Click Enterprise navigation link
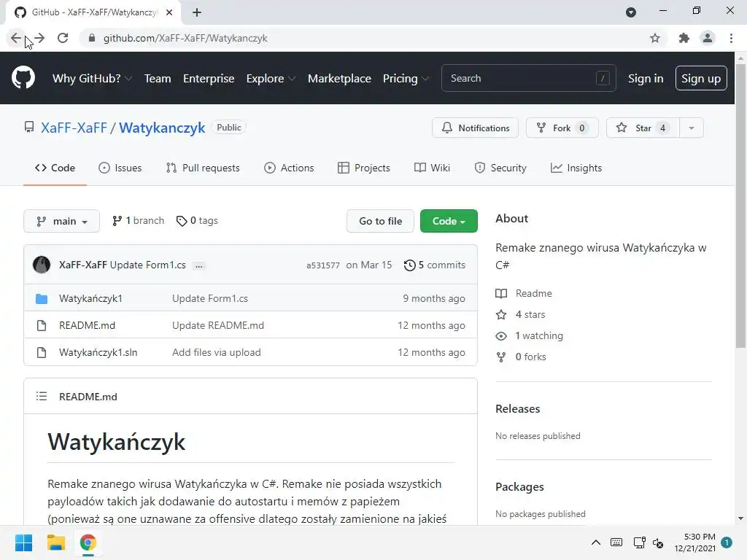This screenshot has width=747, height=560. (x=209, y=78)
